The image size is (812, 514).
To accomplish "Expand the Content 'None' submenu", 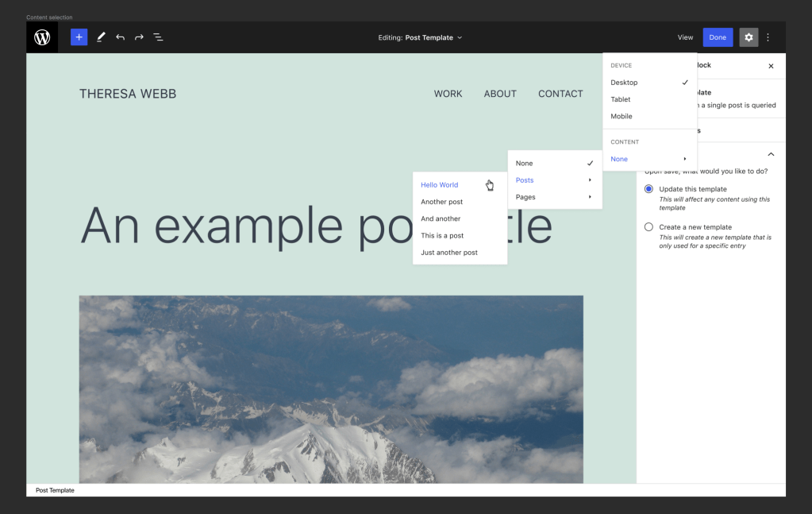I will point(648,159).
